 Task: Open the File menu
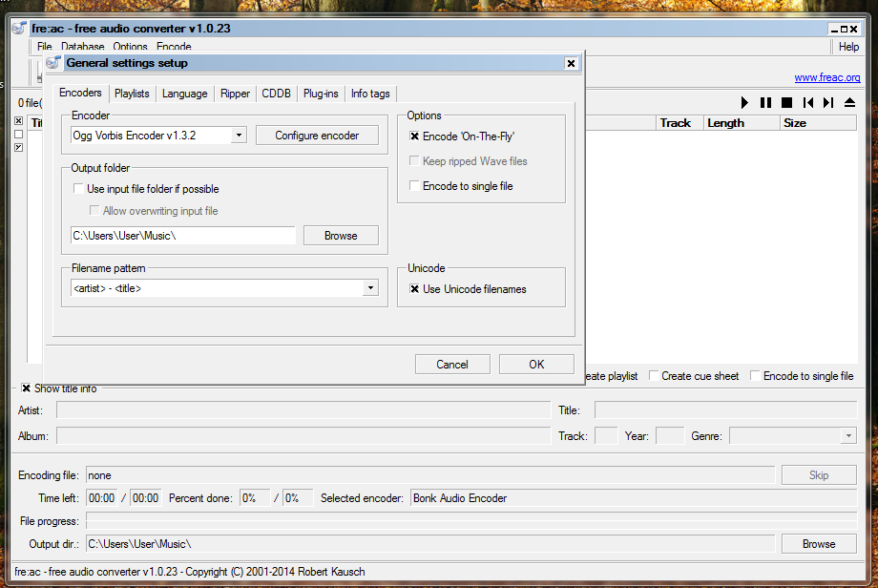pos(45,47)
